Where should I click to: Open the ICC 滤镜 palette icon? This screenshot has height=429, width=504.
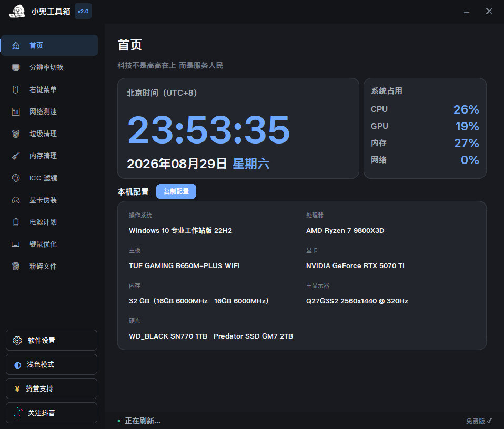tap(16, 178)
